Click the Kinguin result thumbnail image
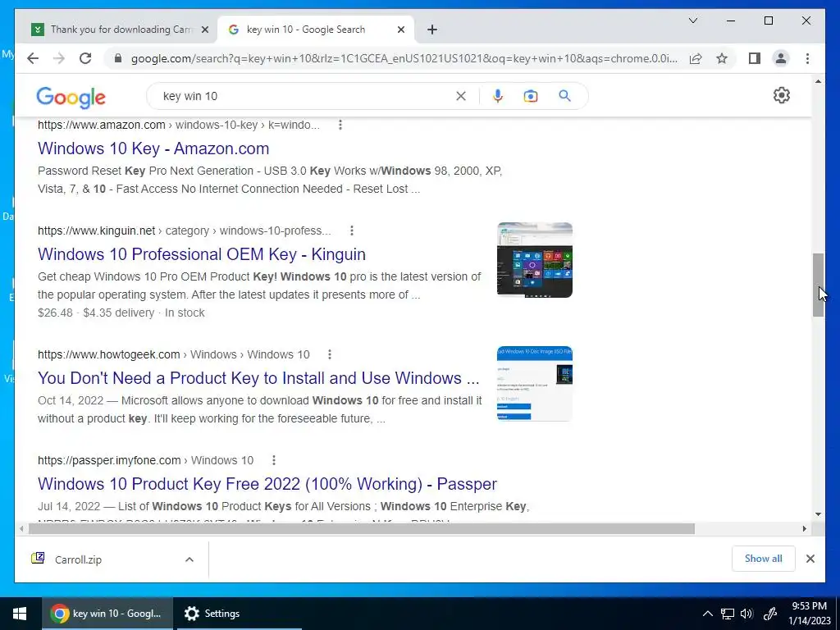Viewport: 840px width, 630px height. (x=535, y=260)
